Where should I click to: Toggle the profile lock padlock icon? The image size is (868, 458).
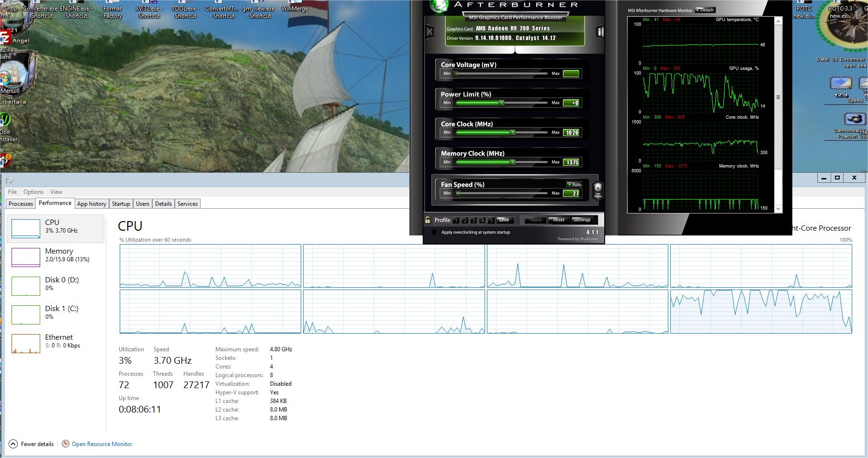coord(428,220)
